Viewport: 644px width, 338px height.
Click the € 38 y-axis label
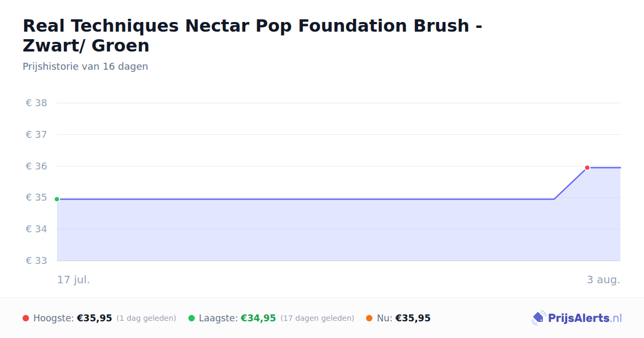[x=36, y=103]
